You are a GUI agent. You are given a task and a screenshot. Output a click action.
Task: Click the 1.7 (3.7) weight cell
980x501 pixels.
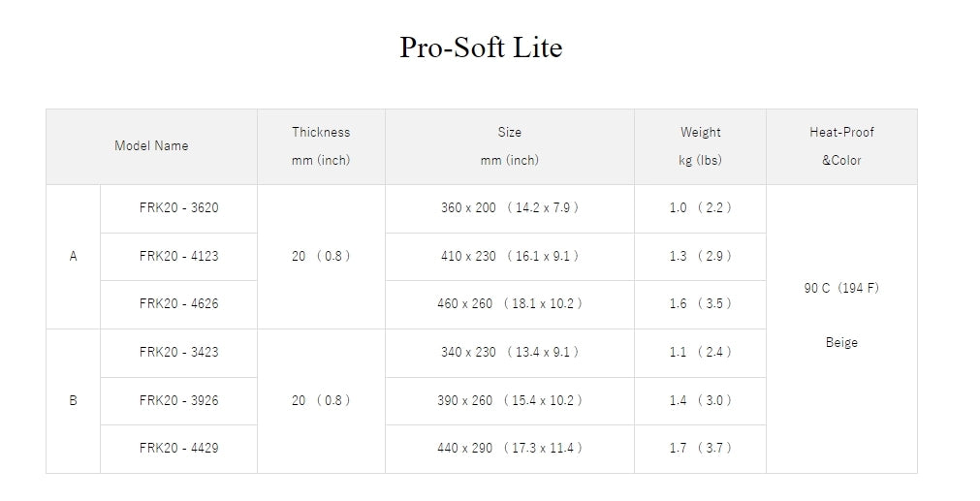click(700, 449)
